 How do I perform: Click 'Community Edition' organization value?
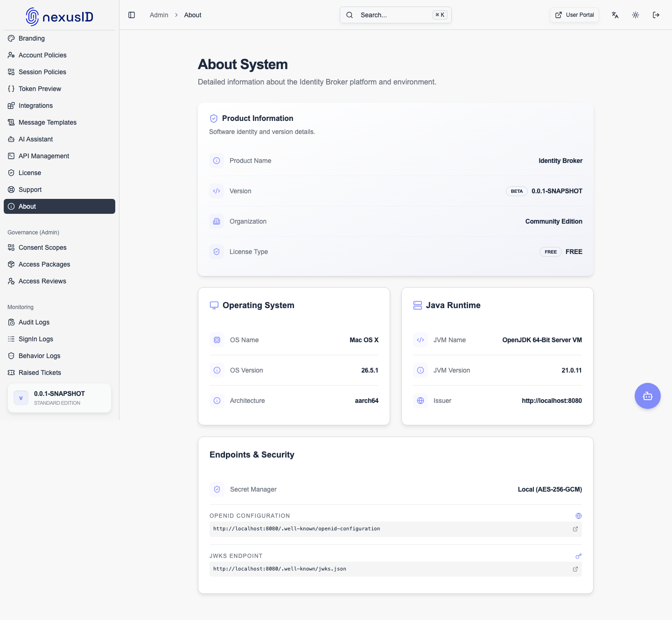point(554,221)
